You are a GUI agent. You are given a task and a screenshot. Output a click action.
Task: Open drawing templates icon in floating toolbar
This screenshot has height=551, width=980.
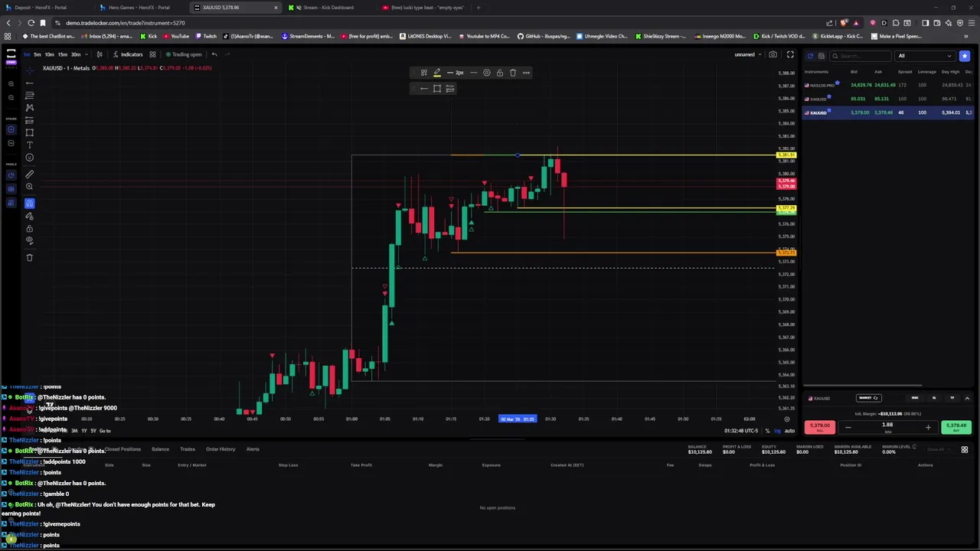[423, 73]
